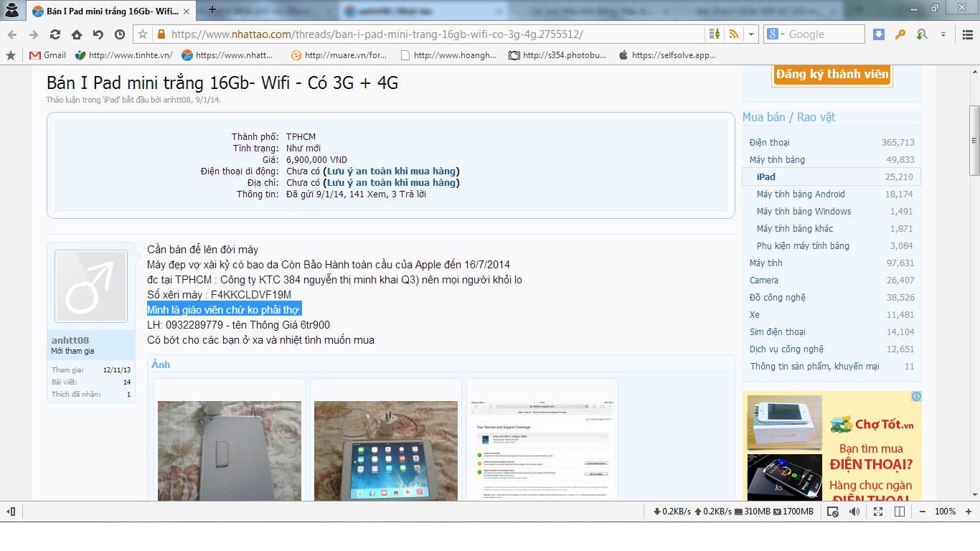Go to the browser home page icon
The image size is (980, 551).
76,34
